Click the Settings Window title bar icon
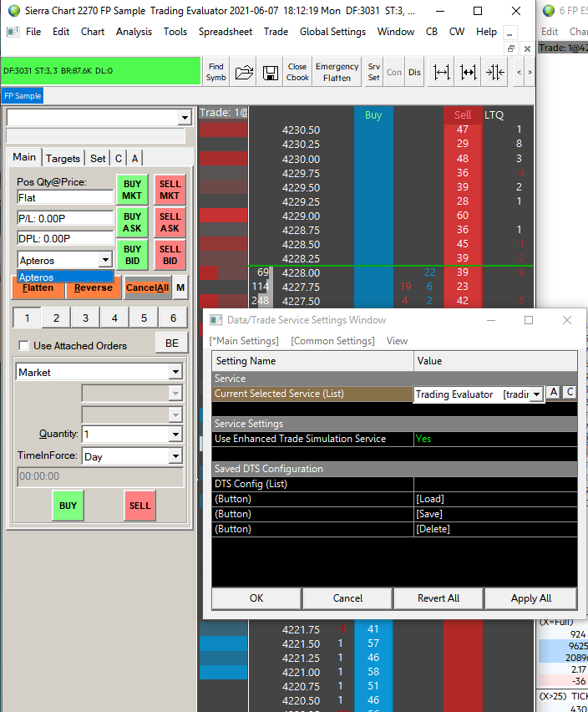The image size is (588, 712). pyautogui.click(x=216, y=320)
